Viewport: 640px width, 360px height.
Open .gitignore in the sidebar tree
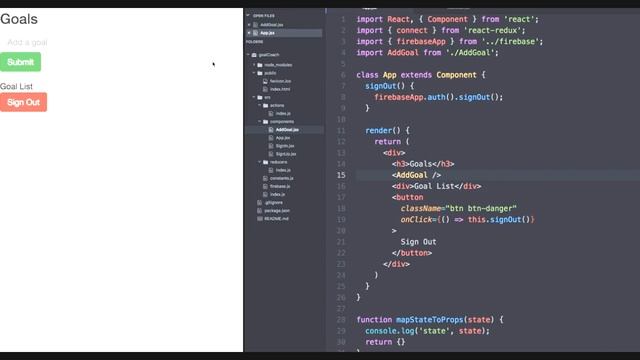[x=273, y=202]
